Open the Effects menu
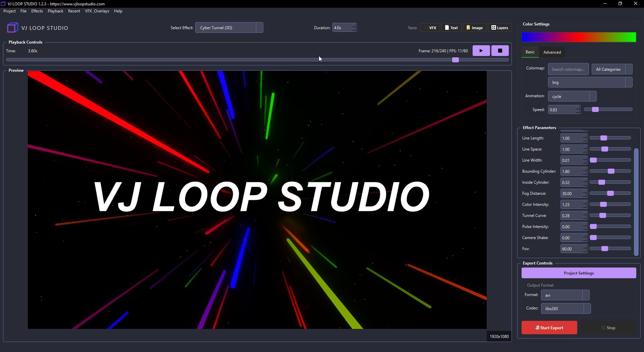 tap(37, 11)
